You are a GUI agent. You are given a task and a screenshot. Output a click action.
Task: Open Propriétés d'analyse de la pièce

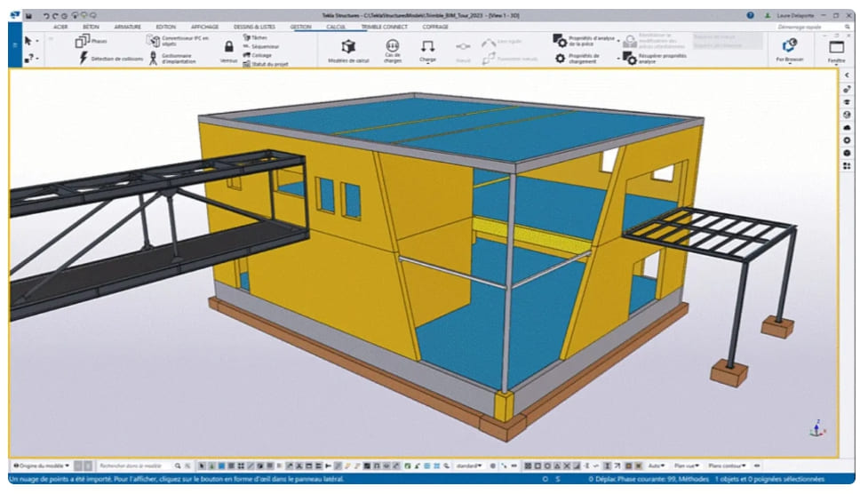[584, 41]
